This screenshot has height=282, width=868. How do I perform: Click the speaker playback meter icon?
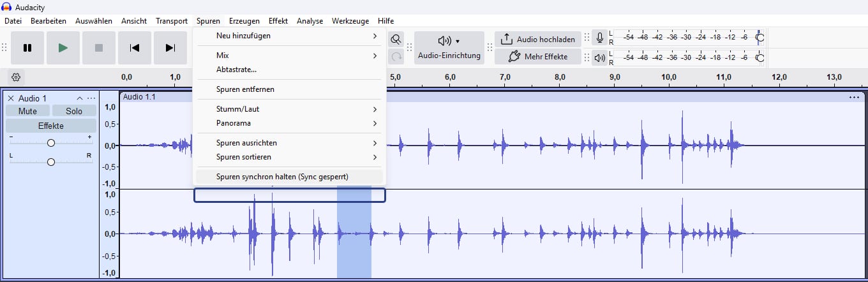(599, 57)
